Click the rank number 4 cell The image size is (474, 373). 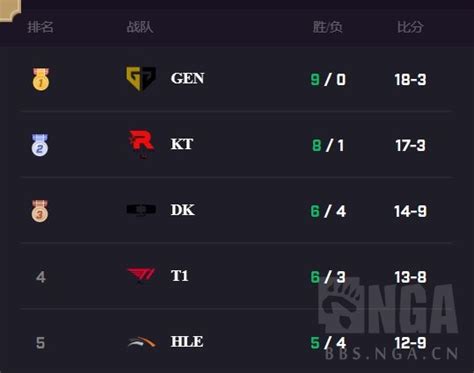point(41,277)
